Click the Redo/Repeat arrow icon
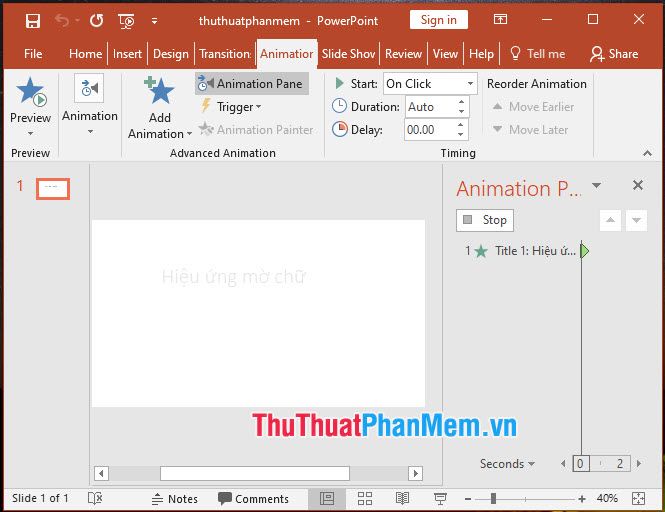665x512 pixels. coord(97,20)
